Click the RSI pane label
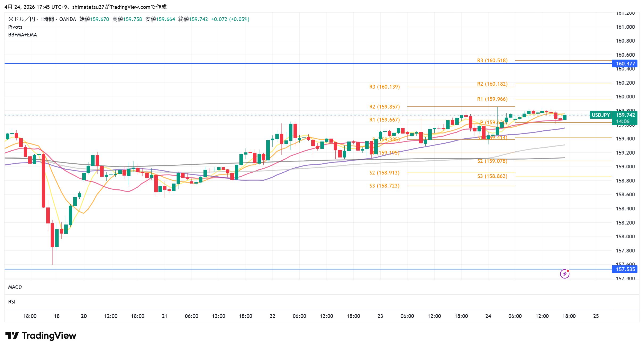Image resolution: width=644 pixels, height=349 pixels. click(x=12, y=302)
